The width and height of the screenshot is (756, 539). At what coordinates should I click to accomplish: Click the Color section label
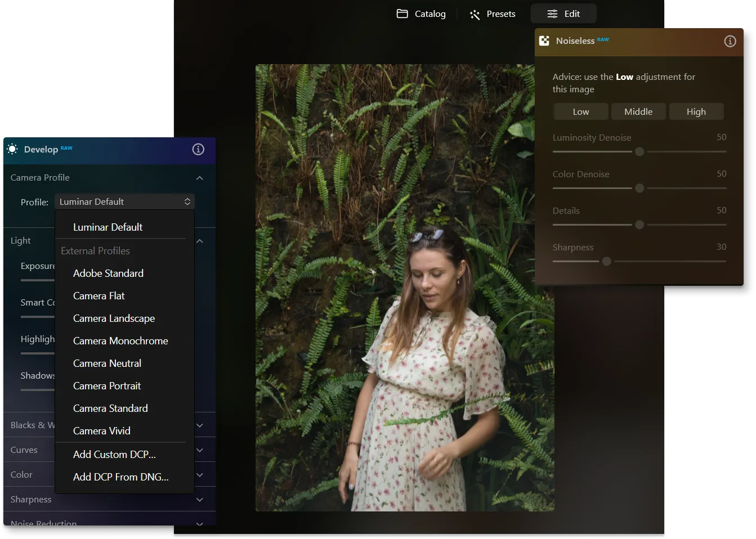21,475
